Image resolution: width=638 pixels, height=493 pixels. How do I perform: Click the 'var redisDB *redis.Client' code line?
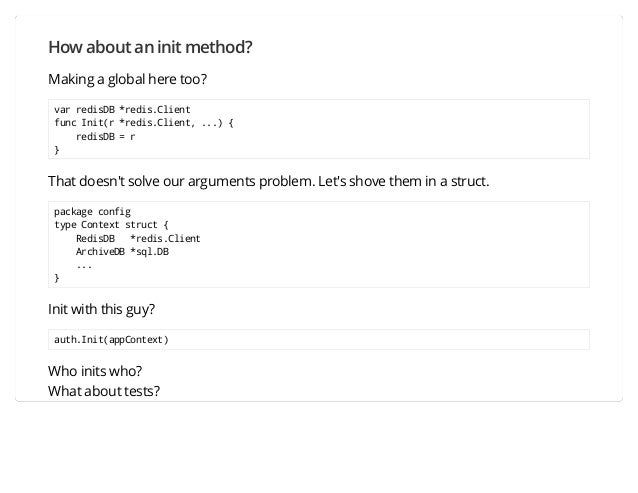[x=122, y=109]
